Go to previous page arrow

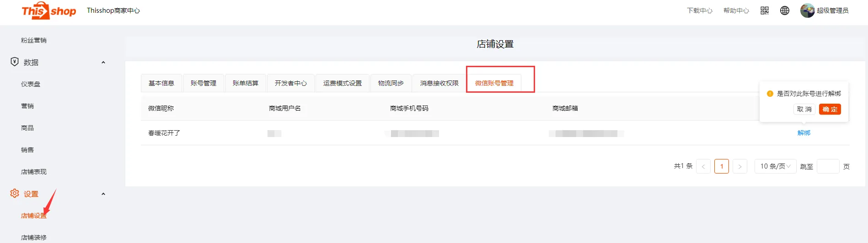[703, 166]
